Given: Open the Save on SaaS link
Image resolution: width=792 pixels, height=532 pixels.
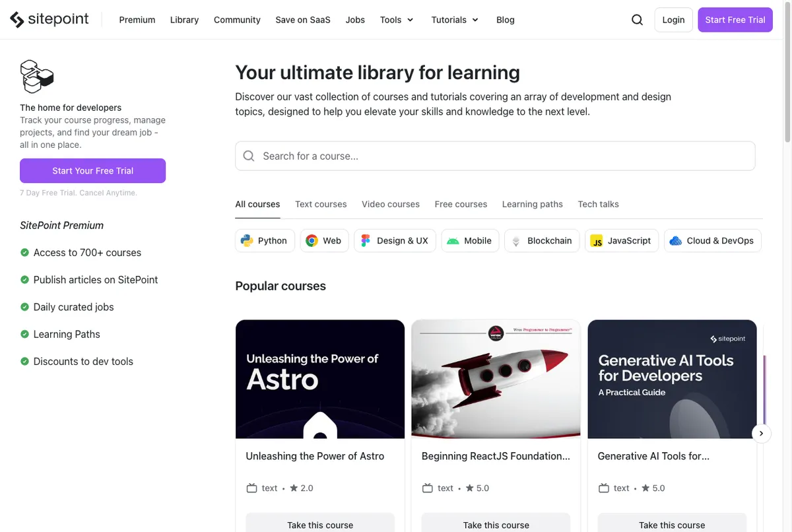Looking at the screenshot, I should [303, 20].
